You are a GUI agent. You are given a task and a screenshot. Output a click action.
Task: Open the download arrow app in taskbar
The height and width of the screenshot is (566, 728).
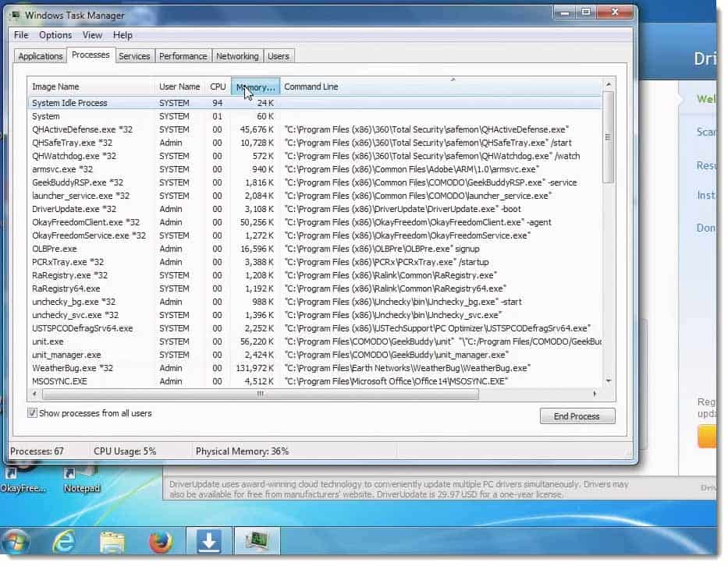click(209, 541)
